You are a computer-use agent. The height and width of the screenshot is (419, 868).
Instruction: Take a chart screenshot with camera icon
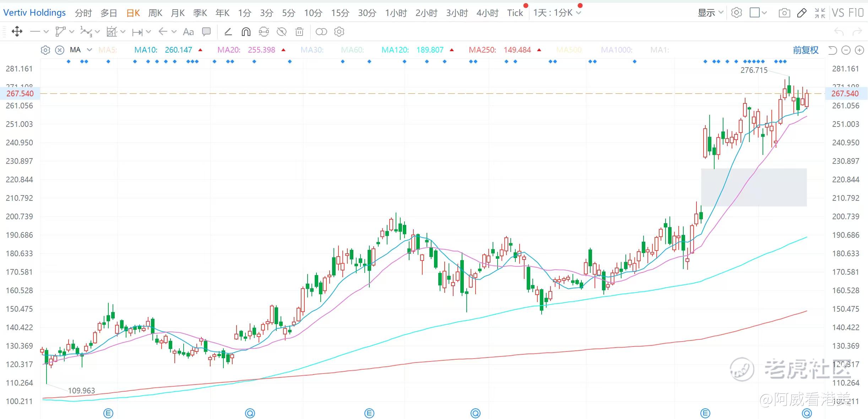784,13
